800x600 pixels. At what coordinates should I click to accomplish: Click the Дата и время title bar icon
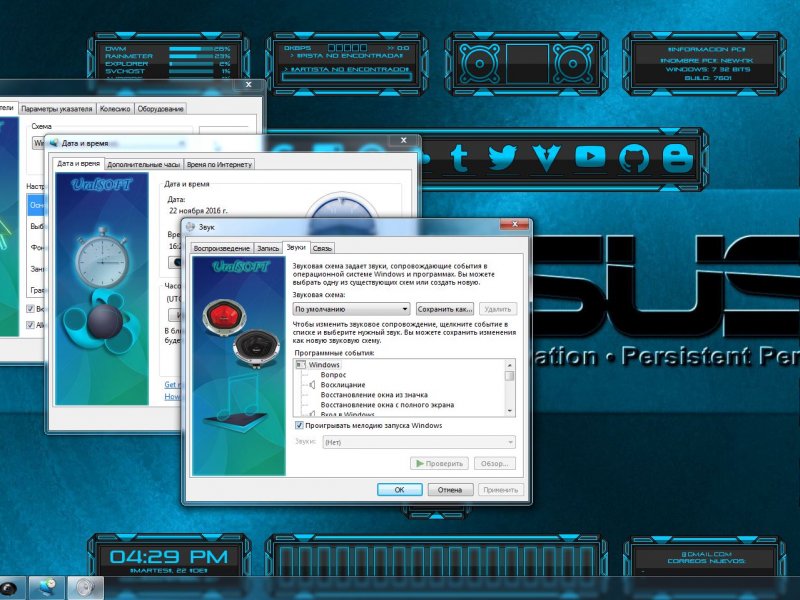pyautogui.click(x=54, y=143)
